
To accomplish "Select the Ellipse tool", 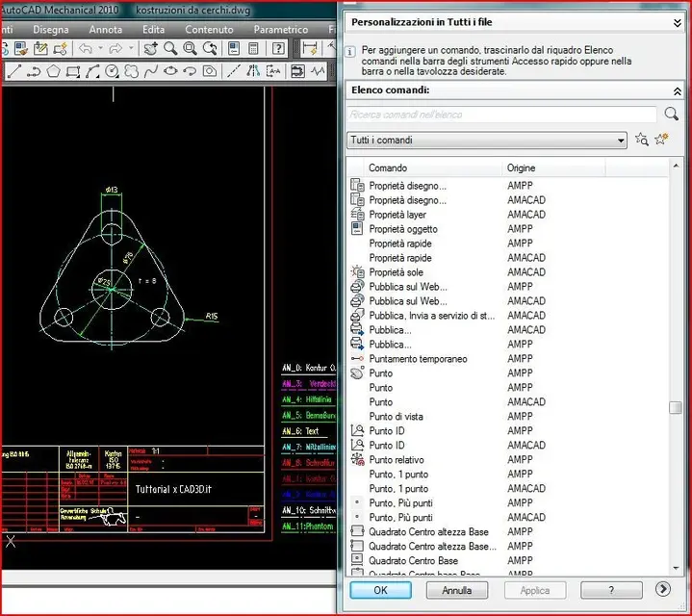I will pyautogui.click(x=170, y=71).
